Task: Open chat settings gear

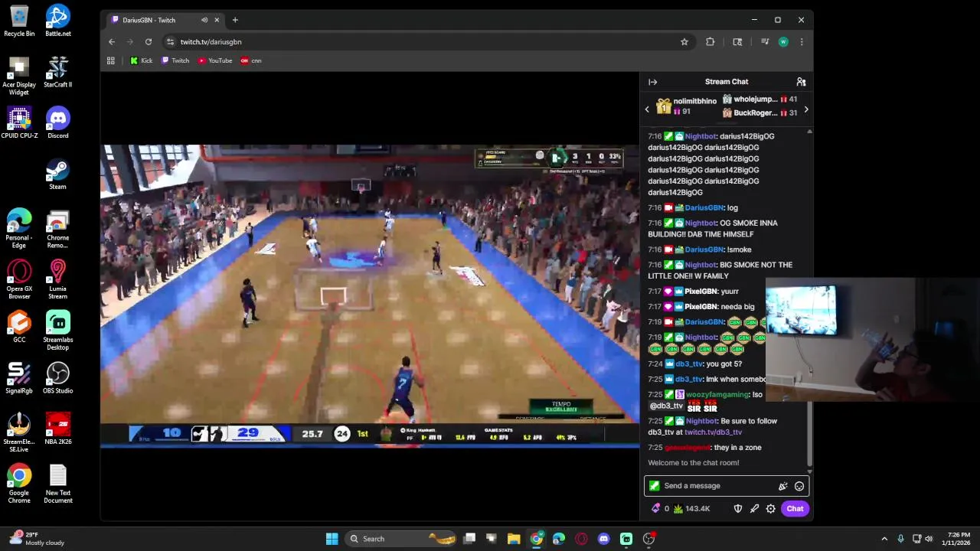Action: [x=771, y=509]
